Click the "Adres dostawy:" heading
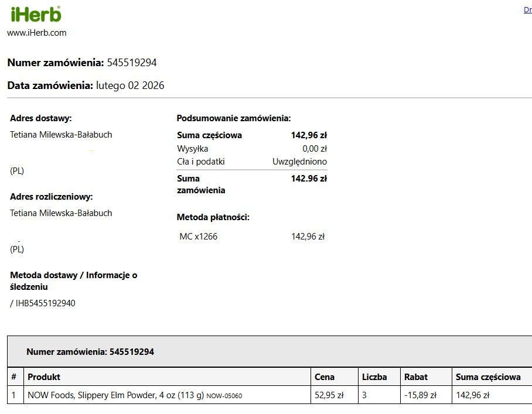Image resolution: width=532 pixels, height=414 pixels. (40, 118)
